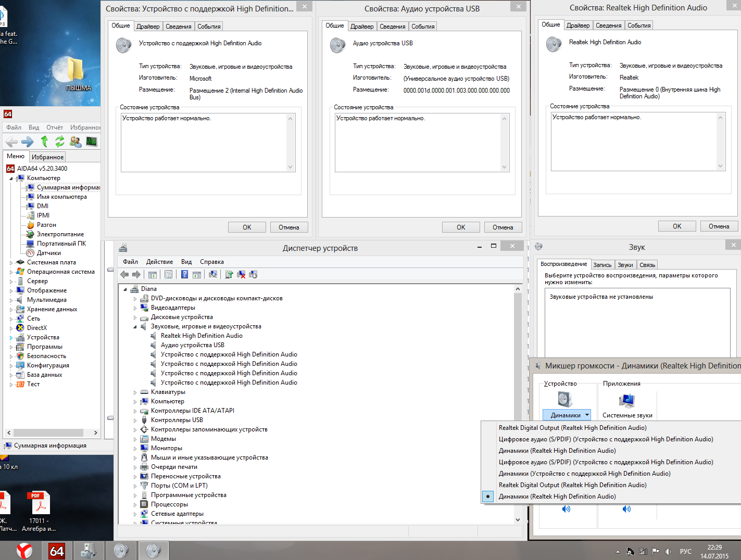
Task: Switch to the Запись tab in Звук window
Action: pyautogui.click(x=602, y=265)
